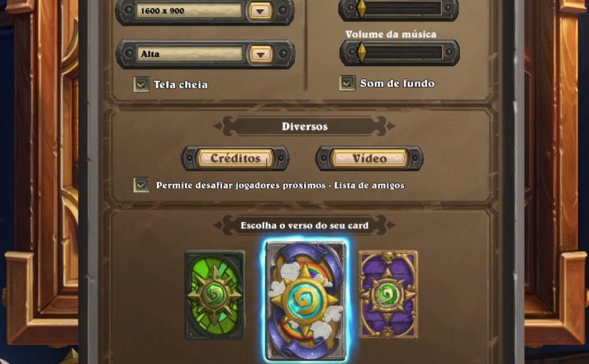This screenshot has height=364, width=589.
Task: Click the Volume da música slider track
Action: click(x=399, y=53)
